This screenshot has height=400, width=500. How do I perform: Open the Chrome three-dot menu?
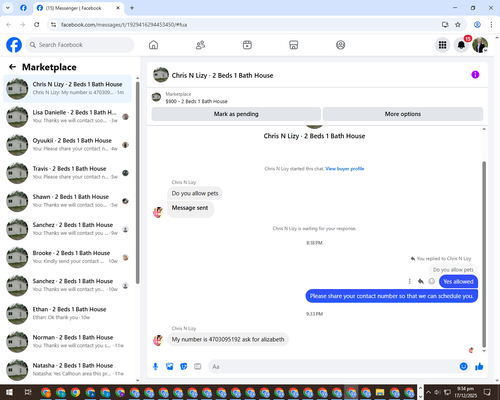click(x=491, y=25)
